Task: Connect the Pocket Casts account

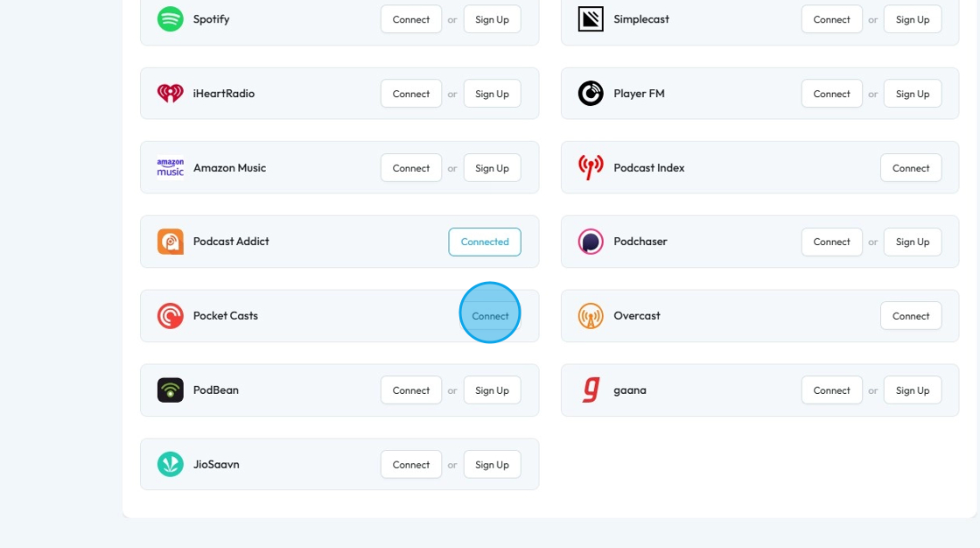Action: click(x=490, y=316)
